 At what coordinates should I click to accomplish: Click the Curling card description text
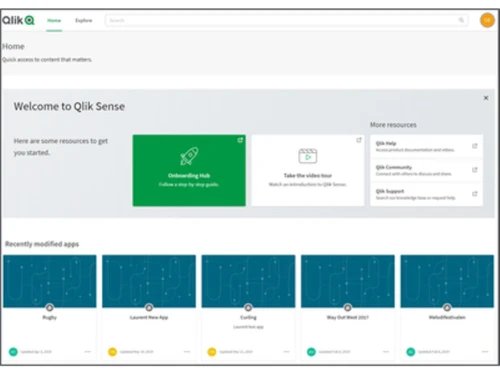click(x=248, y=327)
